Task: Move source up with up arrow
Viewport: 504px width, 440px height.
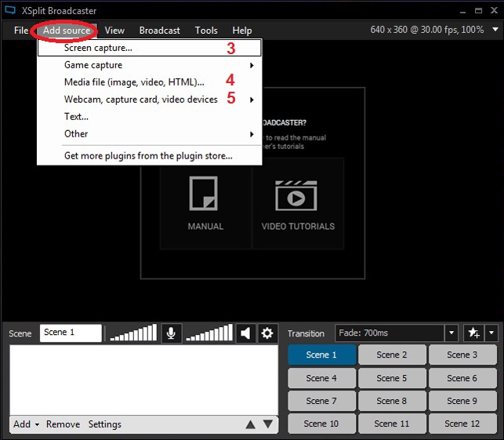Action: point(250,424)
